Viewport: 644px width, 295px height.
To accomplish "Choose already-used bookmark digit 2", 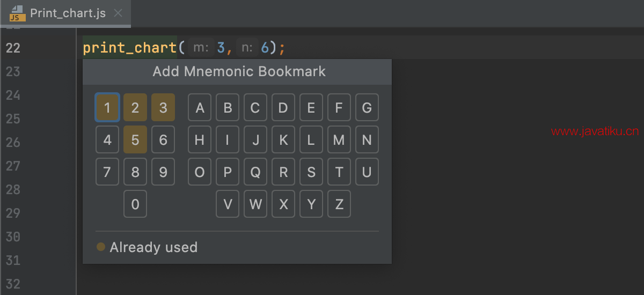I will click(x=135, y=107).
